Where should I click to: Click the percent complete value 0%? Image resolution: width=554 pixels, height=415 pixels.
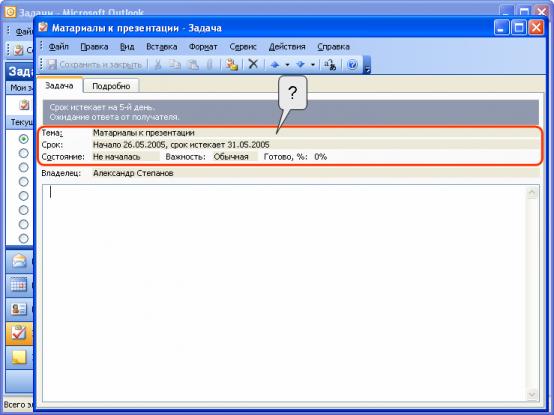click(x=320, y=157)
